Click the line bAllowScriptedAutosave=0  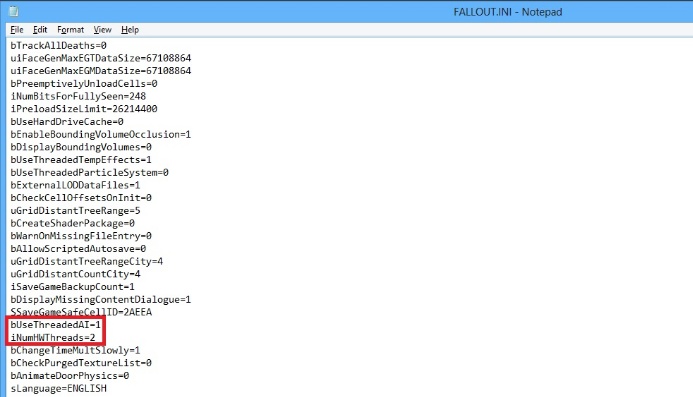[x=78, y=249]
